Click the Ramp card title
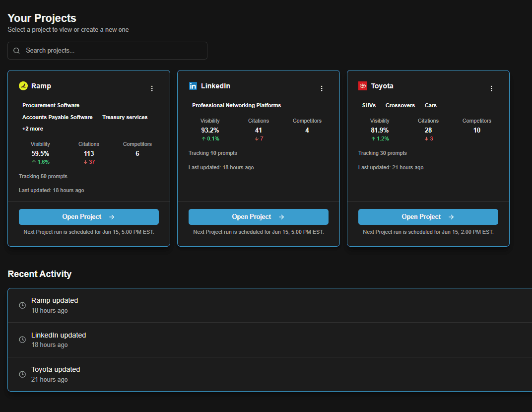 [41, 86]
